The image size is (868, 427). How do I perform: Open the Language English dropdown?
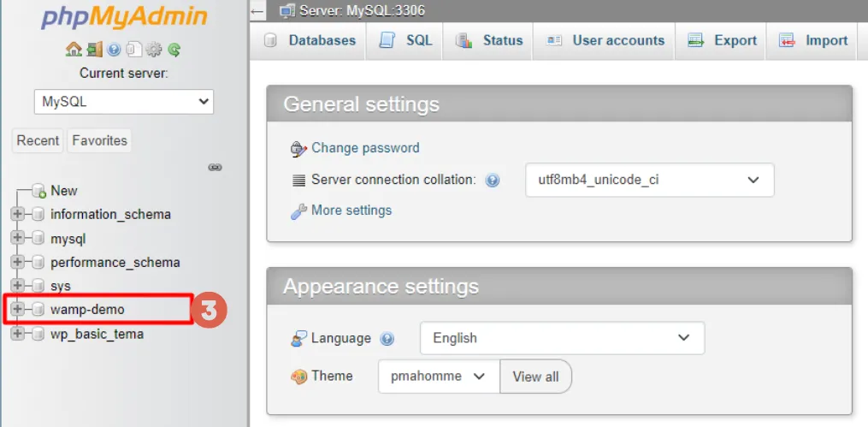click(562, 338)
